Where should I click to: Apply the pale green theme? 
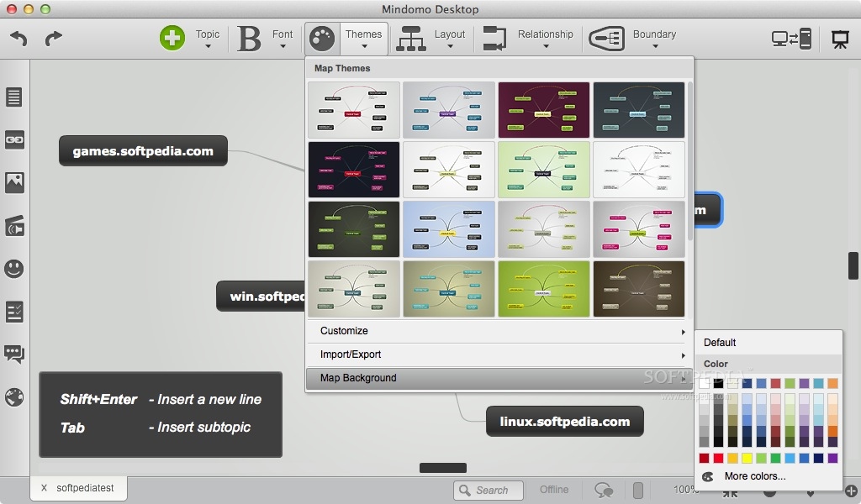coord(544,169)
